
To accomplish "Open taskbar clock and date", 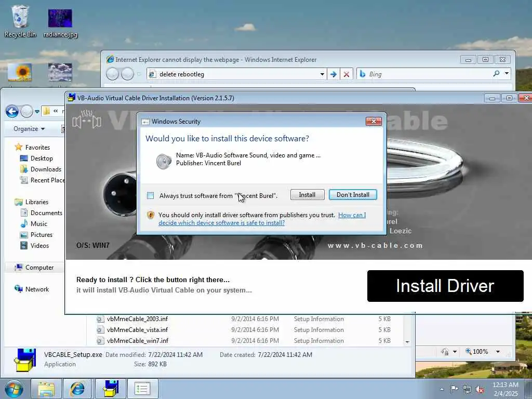I will click(506, 389).
